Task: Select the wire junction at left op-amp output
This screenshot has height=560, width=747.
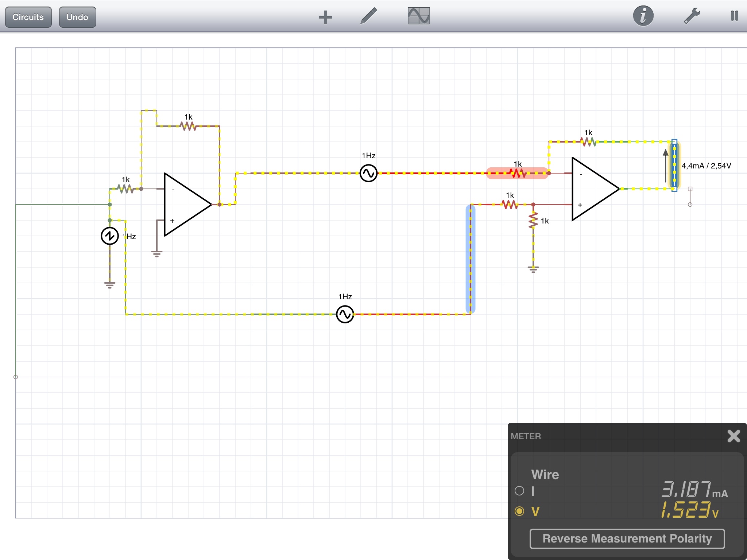Action: coord(219,205)
